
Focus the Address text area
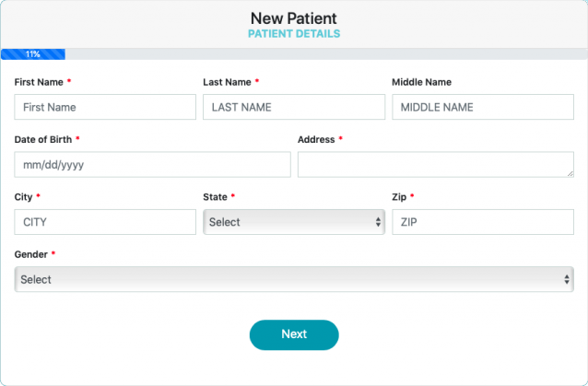click(435, 164)
